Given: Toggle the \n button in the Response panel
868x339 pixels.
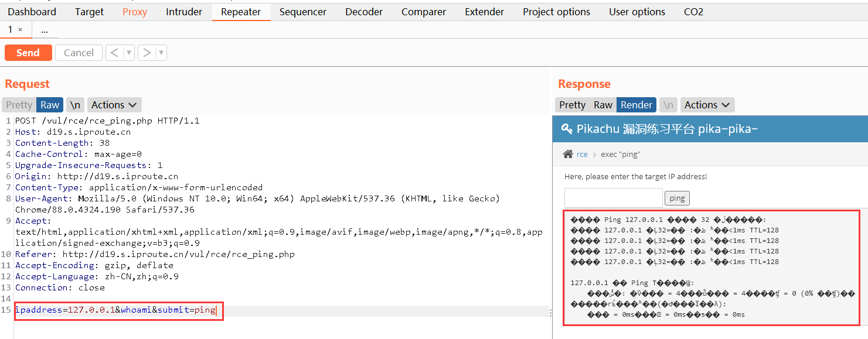Looking at the screenshot, I should point(668,105).
